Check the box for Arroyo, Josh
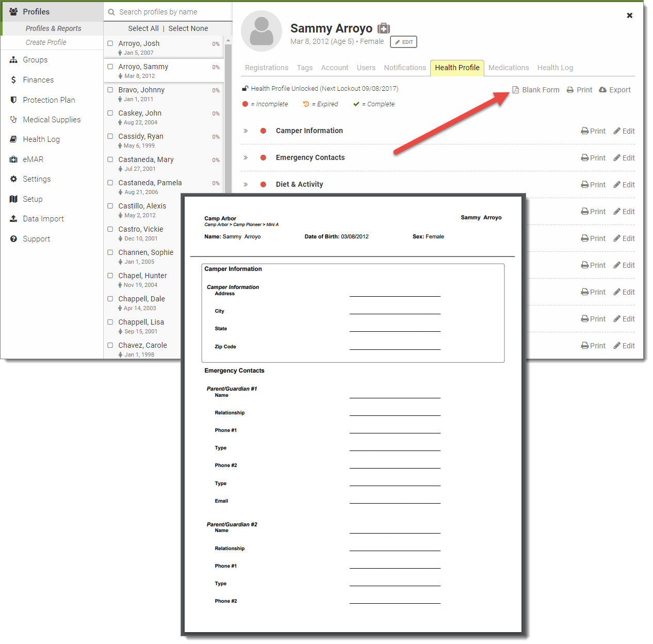This screenshot has width=653, height=644. [x=110, y=43]
